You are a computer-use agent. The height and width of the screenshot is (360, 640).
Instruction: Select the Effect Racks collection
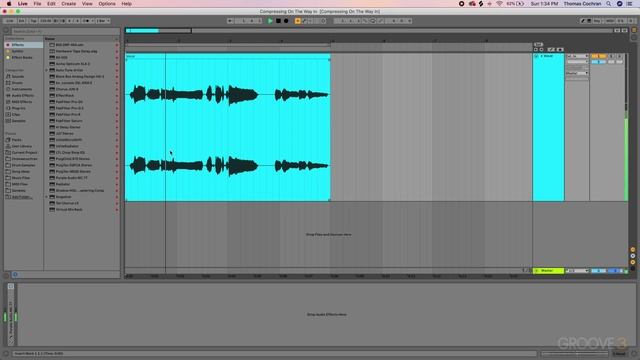pyautogui.click(x=23, y=58)
